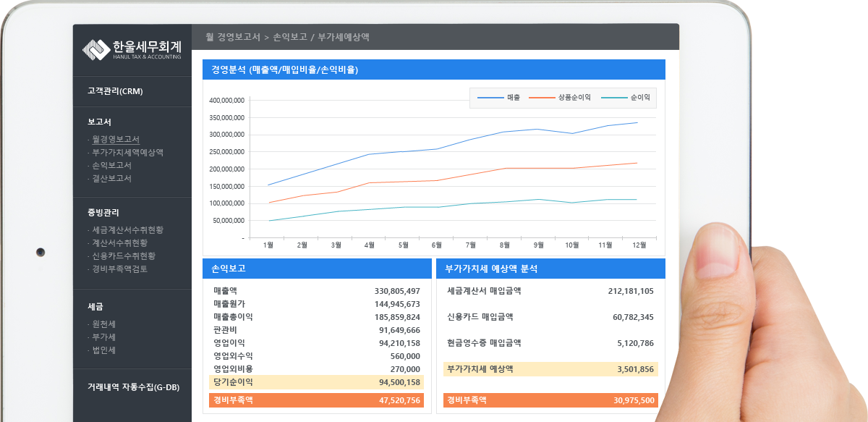Click the value 212,181,105
868x422 pixels.
click(x=631, y=291)
